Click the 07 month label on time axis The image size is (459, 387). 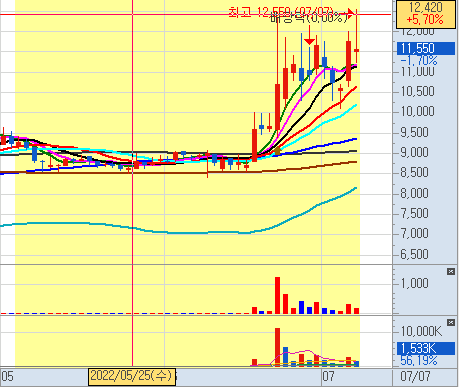point(328,377)
